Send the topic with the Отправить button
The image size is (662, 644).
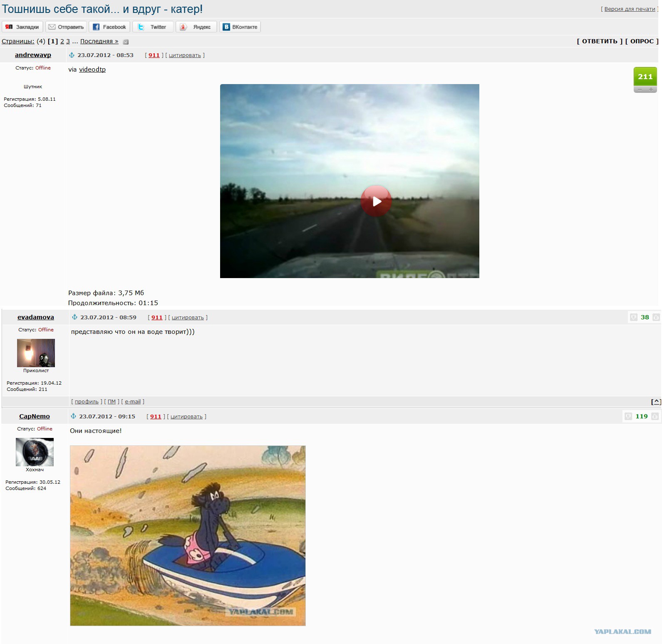coord(66,27)
